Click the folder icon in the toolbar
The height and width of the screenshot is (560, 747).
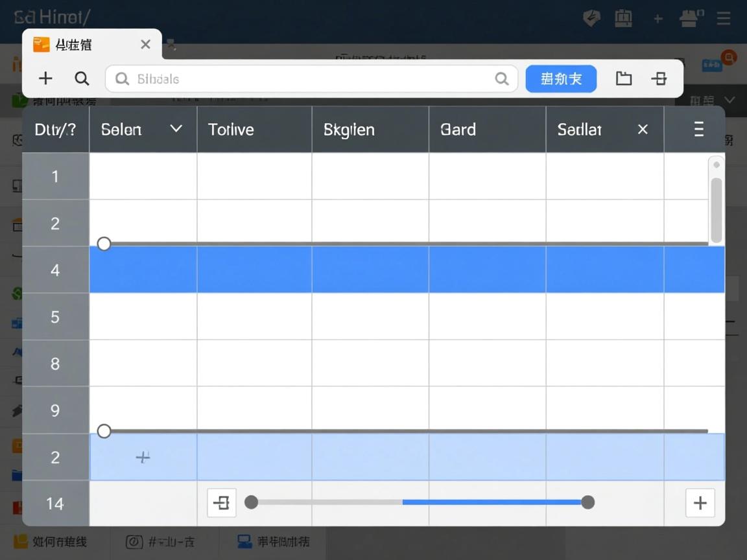point(623,78)
